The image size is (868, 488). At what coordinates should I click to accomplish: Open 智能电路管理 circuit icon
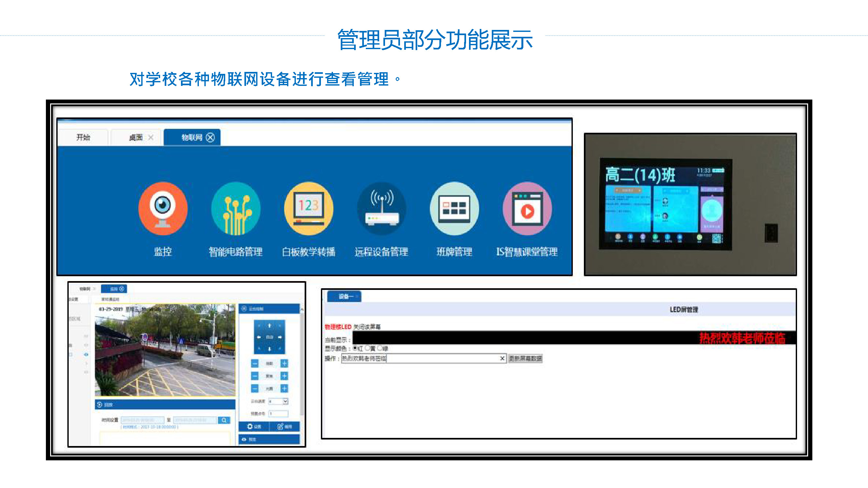tap(236, 209)
